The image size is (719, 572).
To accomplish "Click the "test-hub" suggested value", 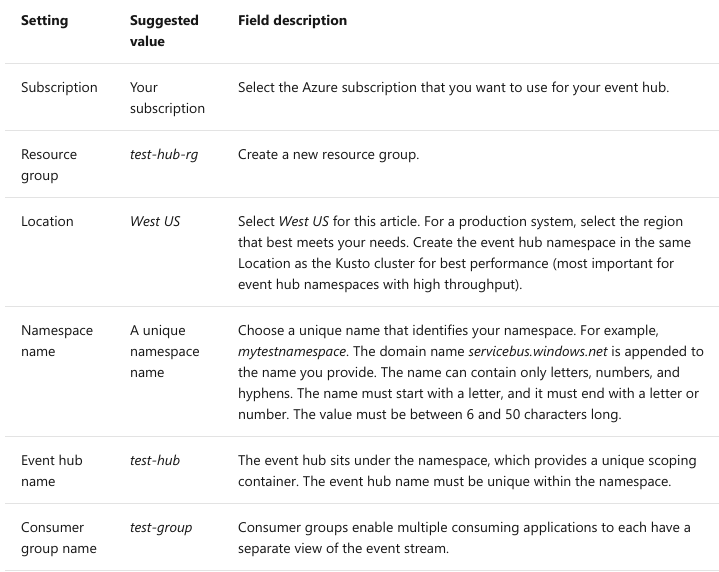I will pyautogui.click(x=155, y=461).
